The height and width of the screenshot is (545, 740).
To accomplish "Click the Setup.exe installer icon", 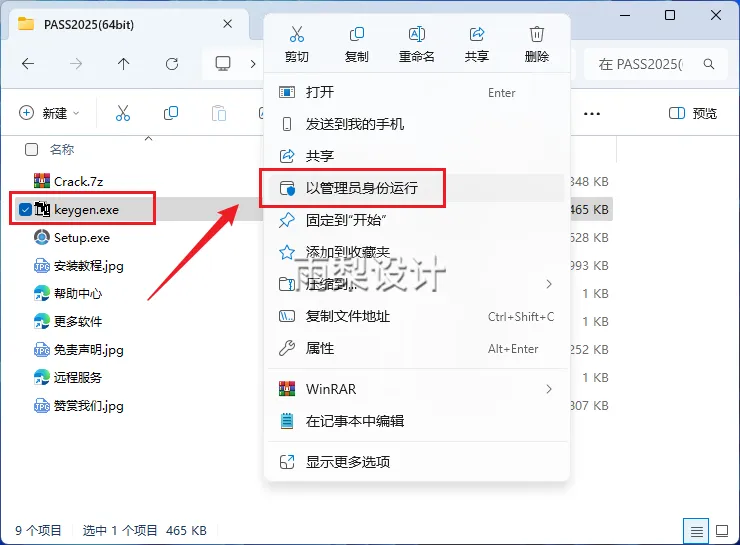I will pos(42,237).
